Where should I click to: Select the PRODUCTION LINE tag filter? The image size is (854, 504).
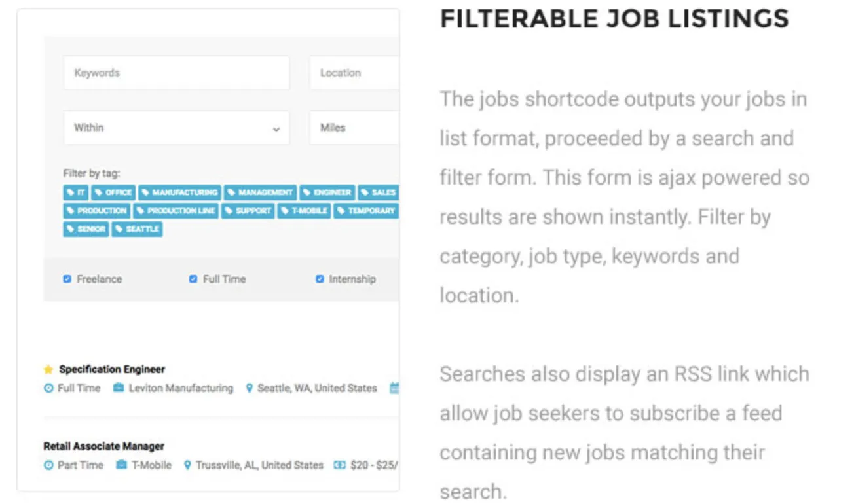176,211
